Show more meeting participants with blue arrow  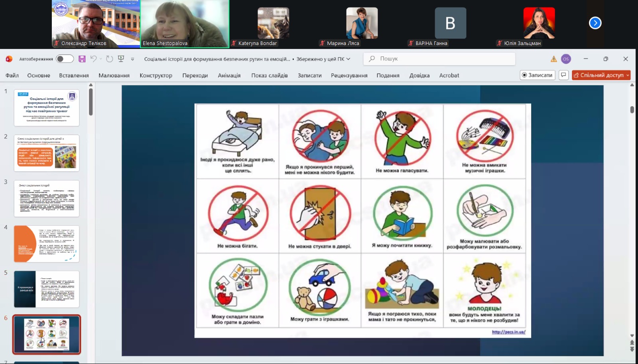[595, 23]
